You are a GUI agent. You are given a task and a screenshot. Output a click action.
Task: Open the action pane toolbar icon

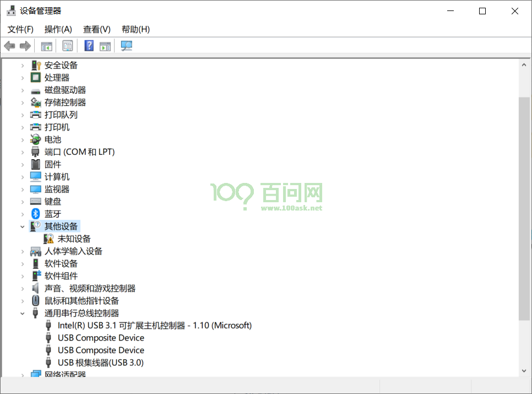coord(105,45)
